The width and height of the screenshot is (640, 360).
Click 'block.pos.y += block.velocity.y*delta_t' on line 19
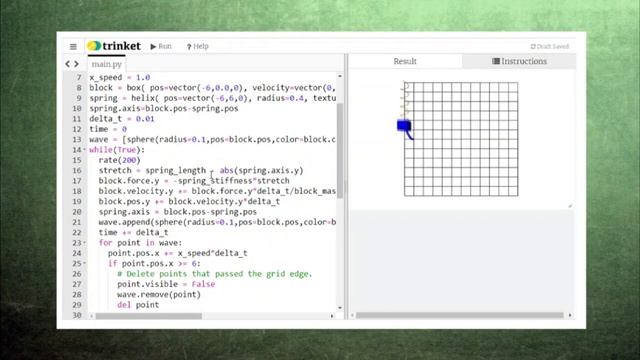[x=189, y=202]
